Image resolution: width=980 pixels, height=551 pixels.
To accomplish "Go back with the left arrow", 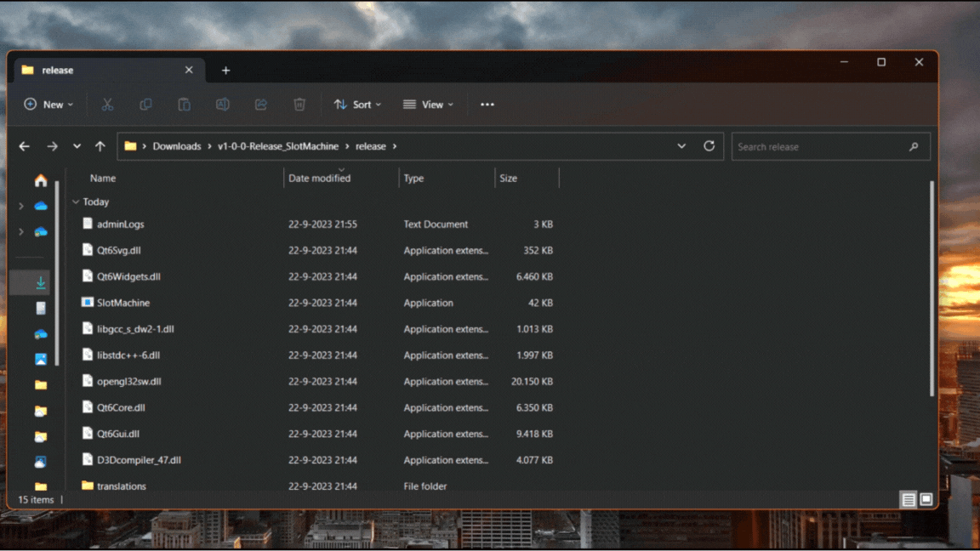I will click(25, 146).
